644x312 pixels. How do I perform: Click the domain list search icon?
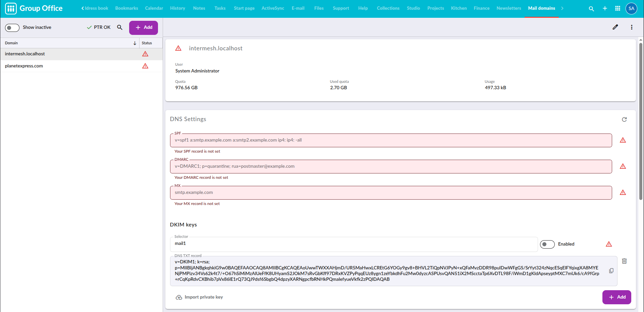(120, 27)
